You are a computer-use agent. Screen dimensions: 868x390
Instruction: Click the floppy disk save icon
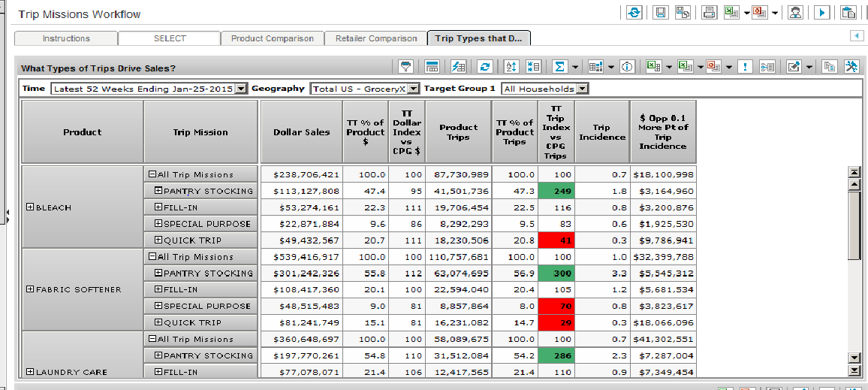(660, 13)
